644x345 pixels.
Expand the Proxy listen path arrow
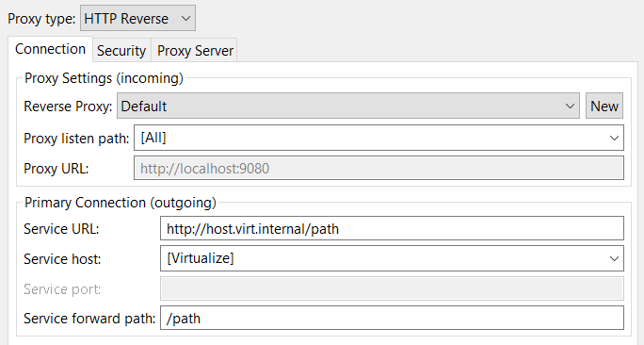pyautogui.click(x=614, y=139)
